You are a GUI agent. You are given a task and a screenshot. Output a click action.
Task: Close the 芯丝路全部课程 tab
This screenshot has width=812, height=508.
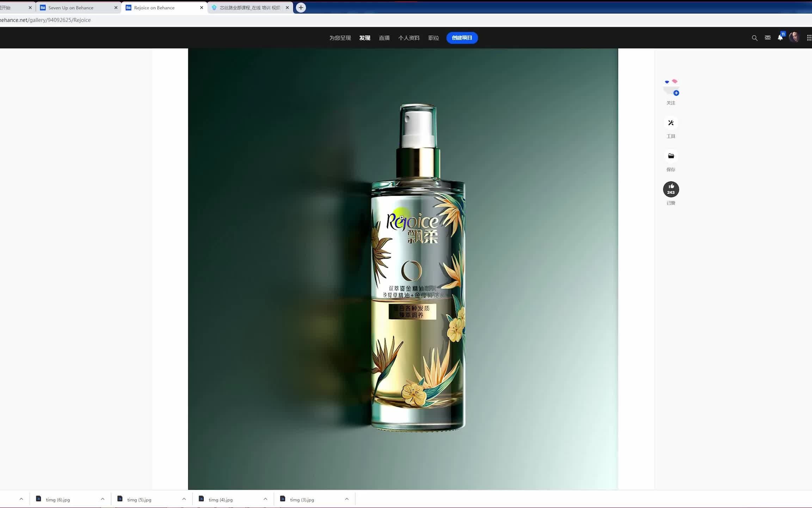click(x=287, y=7)
